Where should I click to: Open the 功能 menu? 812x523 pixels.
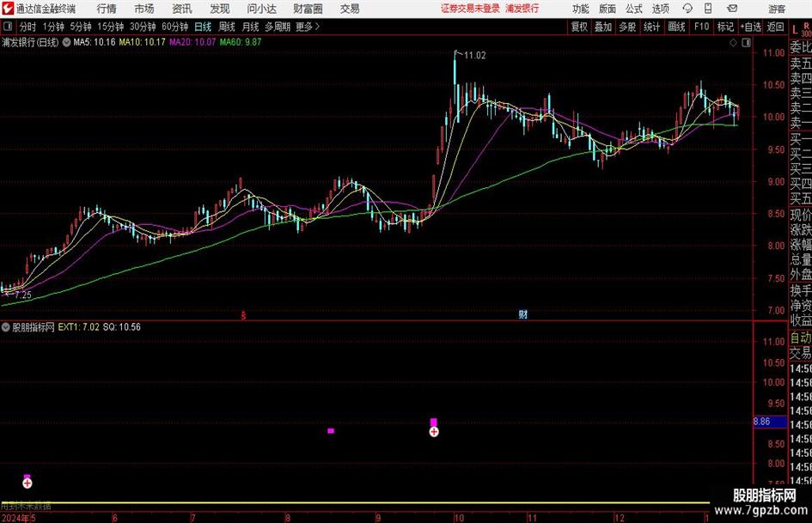tap(581, 9)
